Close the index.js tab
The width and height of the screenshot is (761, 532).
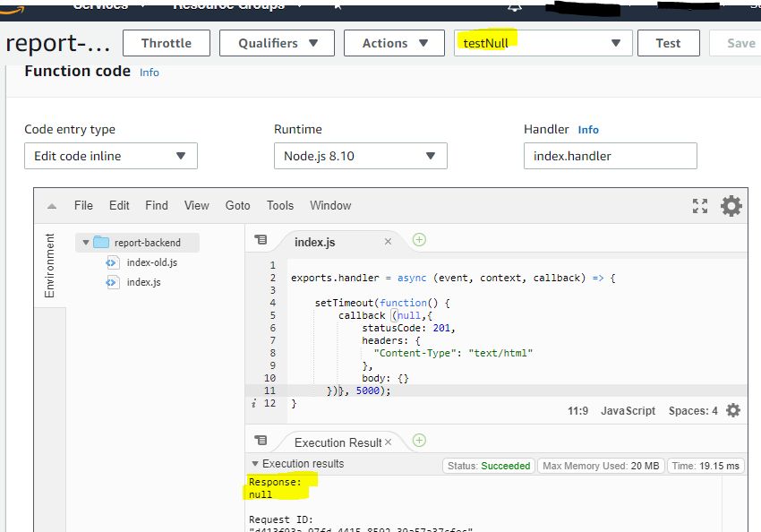[388, 241]
